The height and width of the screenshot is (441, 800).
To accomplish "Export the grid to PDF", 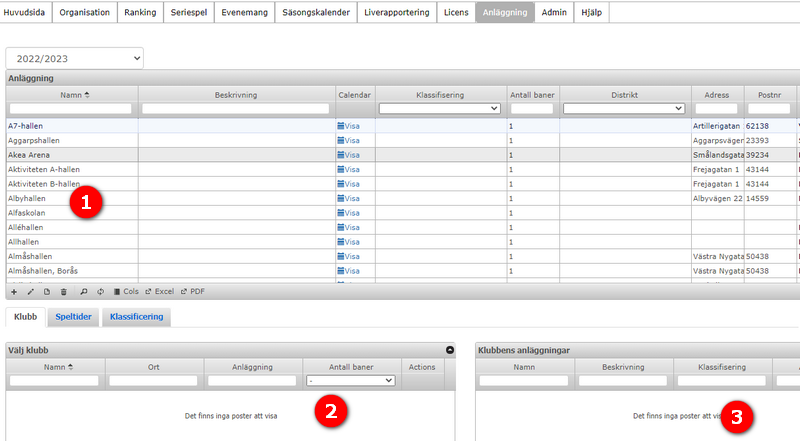I will [193, 291].
